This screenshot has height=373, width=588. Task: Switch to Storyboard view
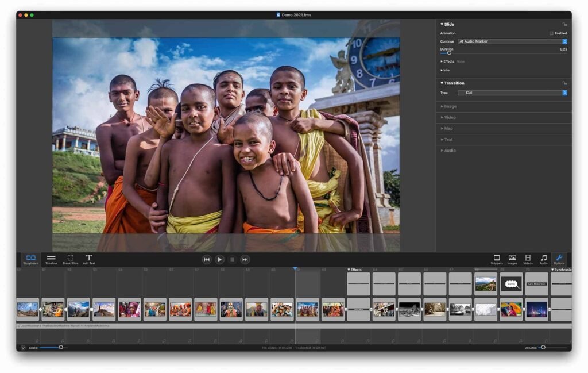(32, 259)
